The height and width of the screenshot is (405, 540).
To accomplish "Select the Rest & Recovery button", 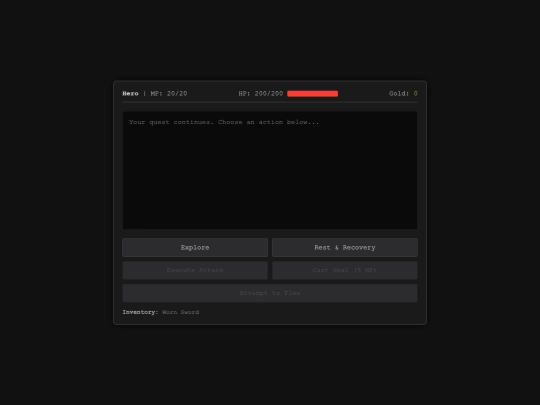I will pyautogui.click(x=345, y=247).
